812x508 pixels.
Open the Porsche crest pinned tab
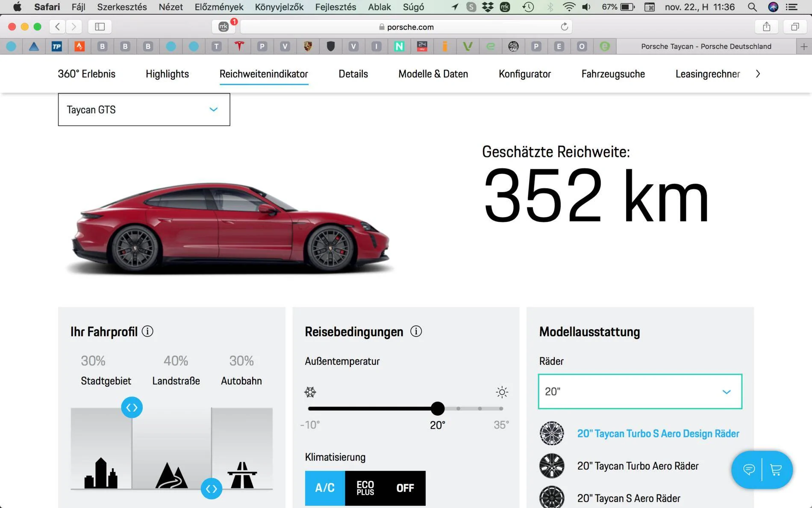tap(308, 46)
